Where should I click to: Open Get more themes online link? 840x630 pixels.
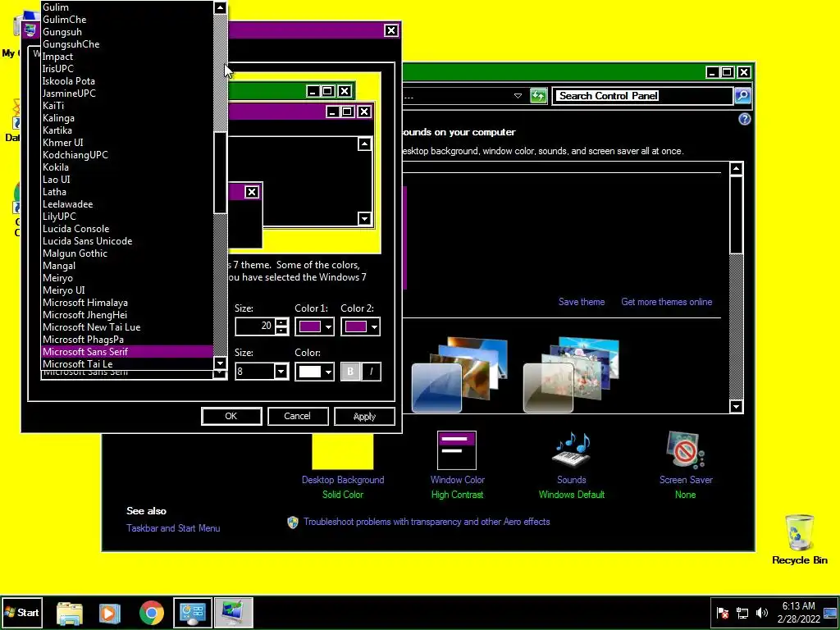tap(666, 302)
